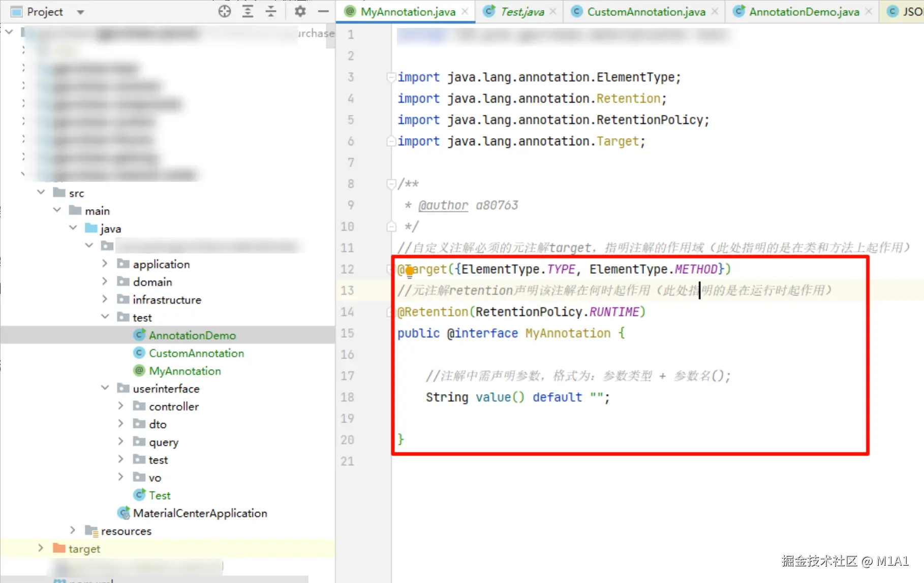Select the target folder
Screen dimensions: 924x583
[x=84, y=548]
